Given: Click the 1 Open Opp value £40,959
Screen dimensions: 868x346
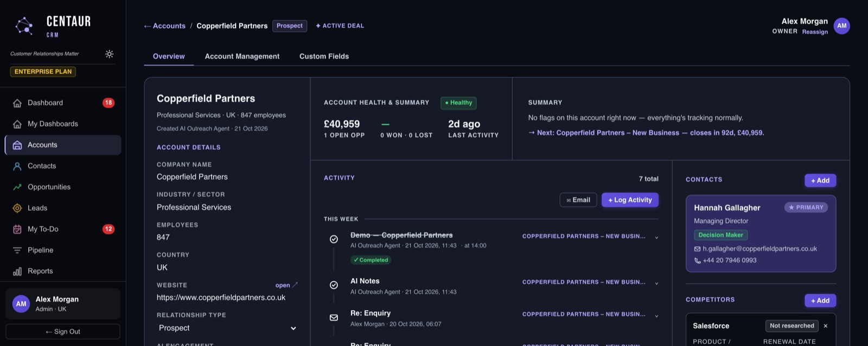Looking at the screenshot, I should 342,124.
